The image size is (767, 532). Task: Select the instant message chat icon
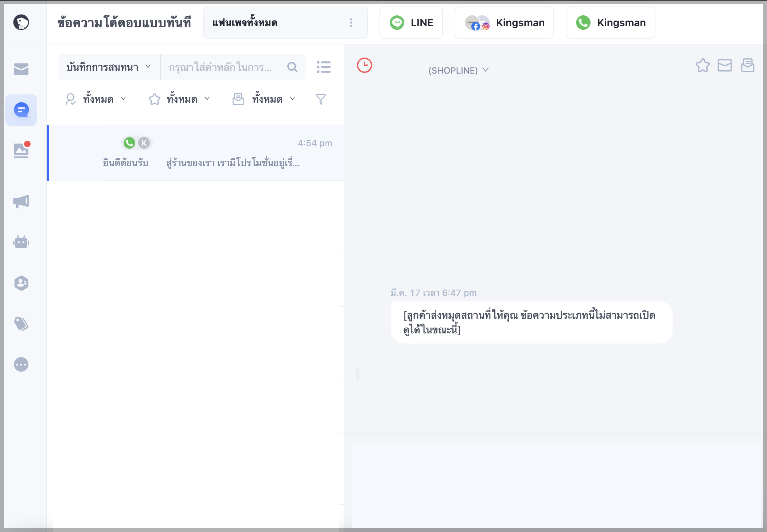(21, 110)
